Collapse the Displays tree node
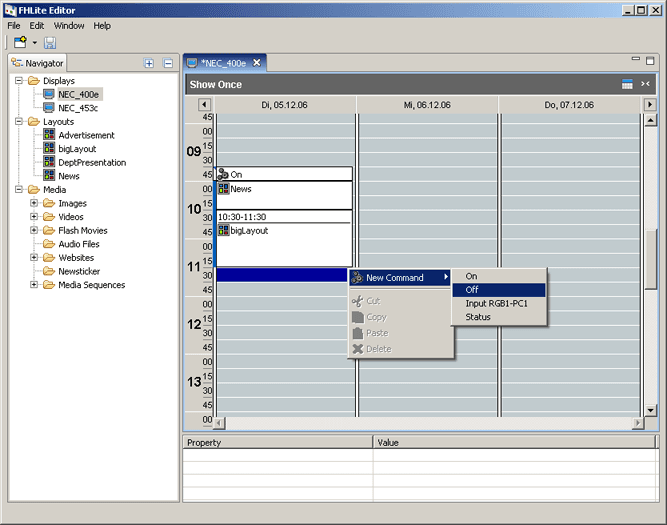 tap(20, 81)
